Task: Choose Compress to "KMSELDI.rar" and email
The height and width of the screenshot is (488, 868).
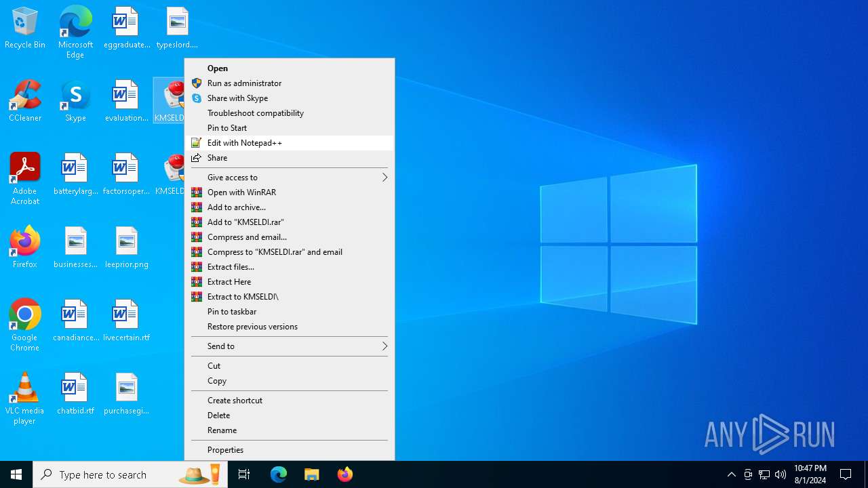Action: 290,252
